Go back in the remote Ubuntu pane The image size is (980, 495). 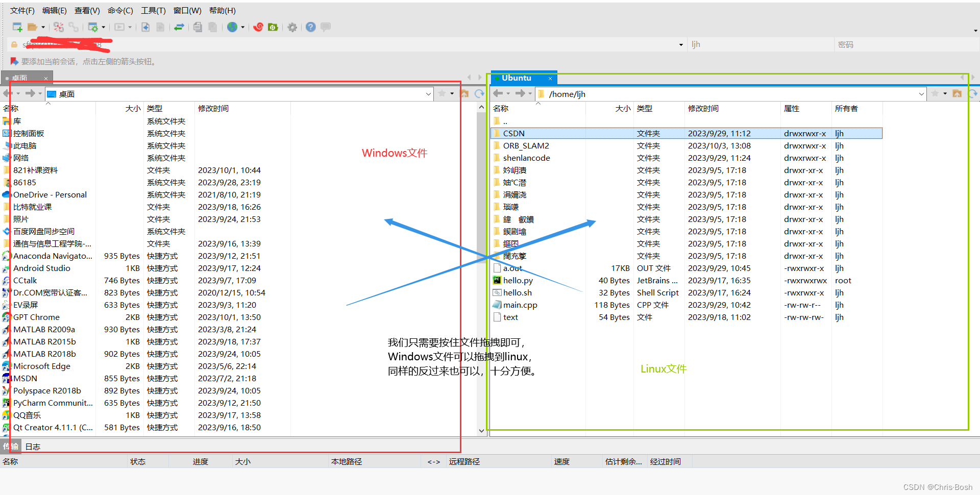click(x=498, y=93)
